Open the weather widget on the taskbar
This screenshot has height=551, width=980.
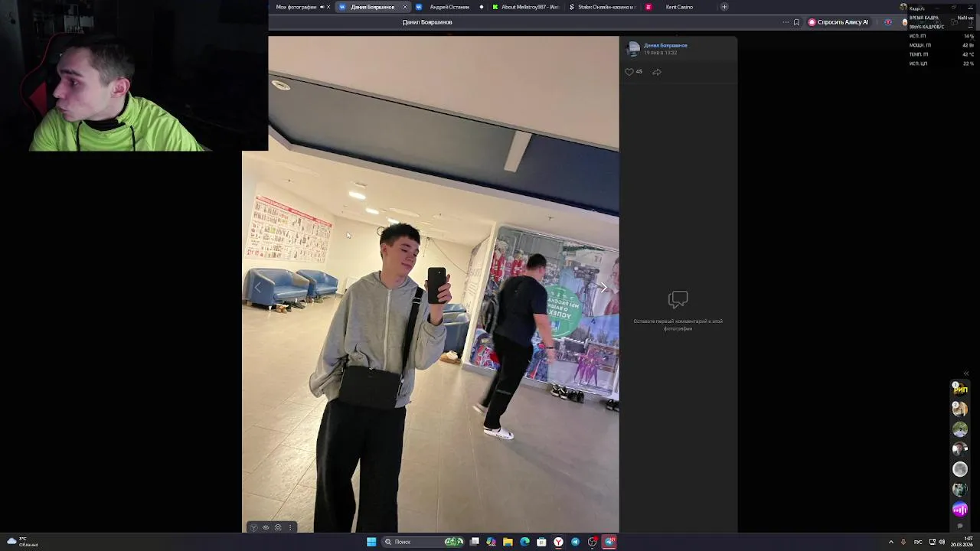tap(23, 542)
